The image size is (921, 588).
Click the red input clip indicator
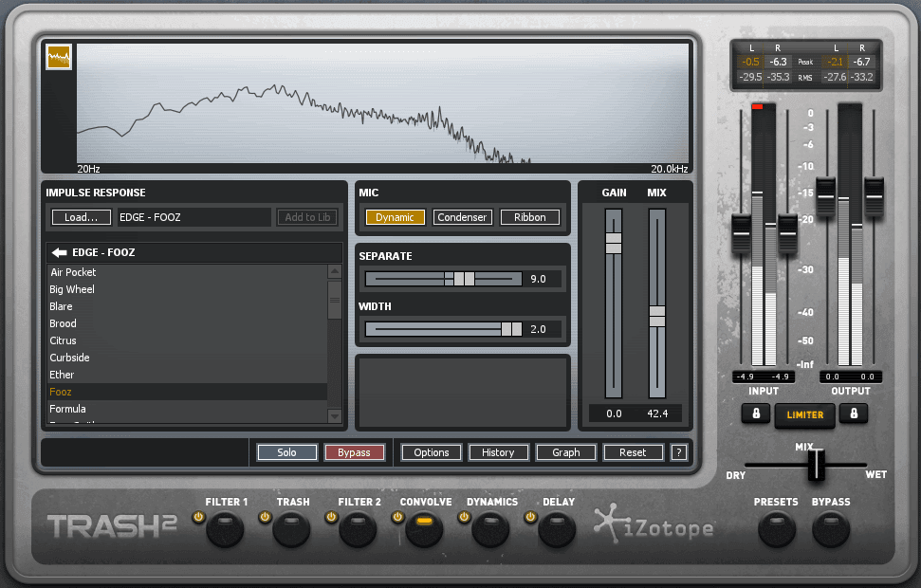(x=757, y=106)
